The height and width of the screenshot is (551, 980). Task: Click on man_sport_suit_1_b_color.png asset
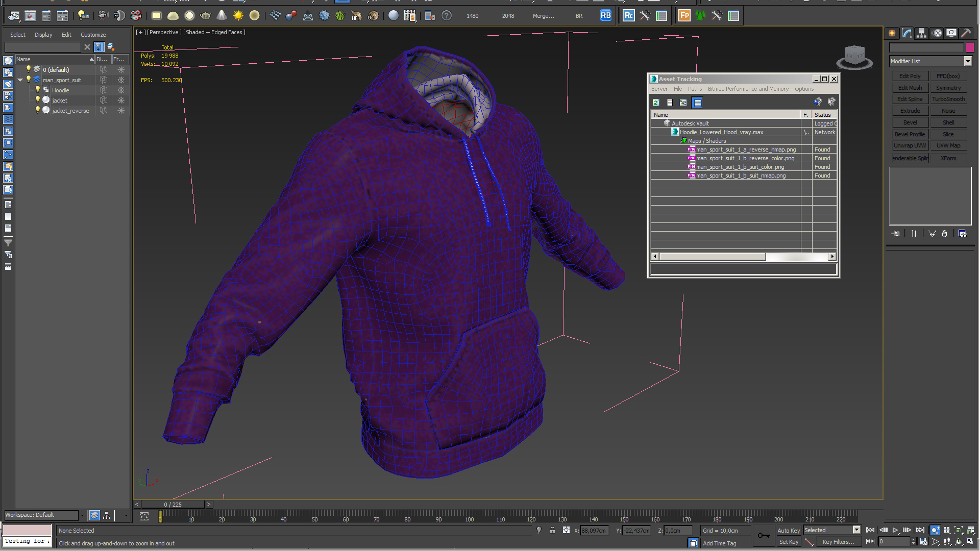[x=740, y=166]
